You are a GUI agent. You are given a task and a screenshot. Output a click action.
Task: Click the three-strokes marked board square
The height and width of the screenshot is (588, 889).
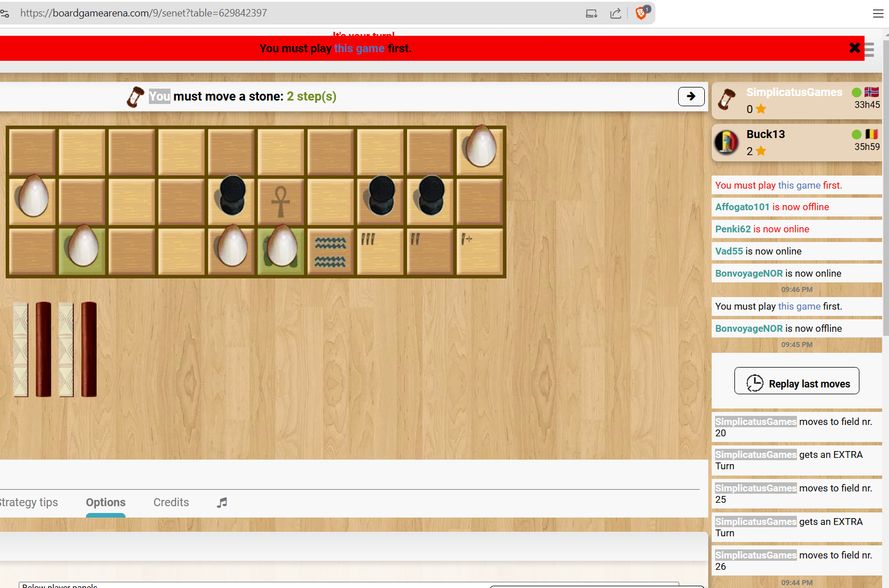pyautogui.click(x=380, y=252)
